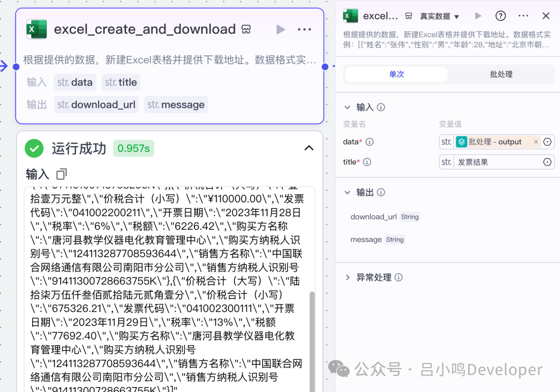Show info tooltip for title parameter
The height and width of the screenshot is (392, 560).
367,162
